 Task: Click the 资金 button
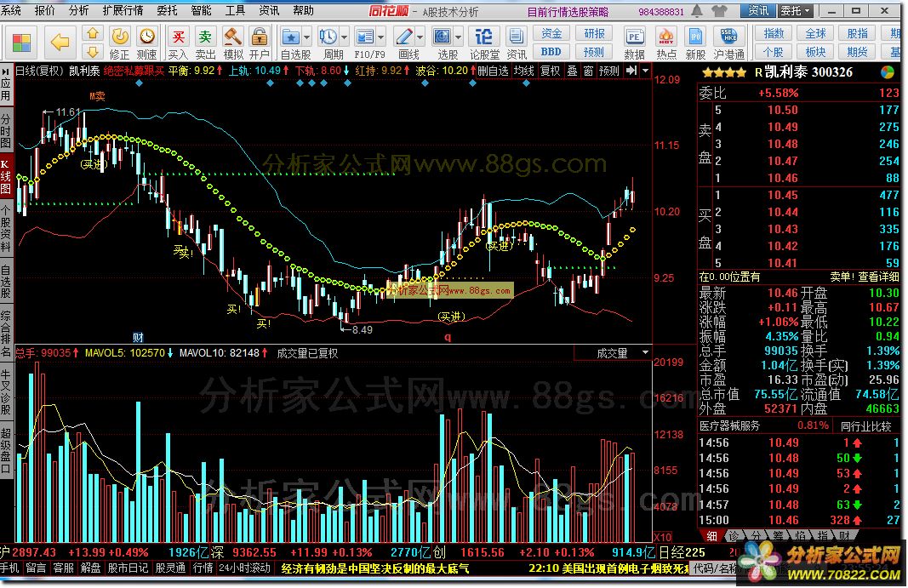point(551,33)
